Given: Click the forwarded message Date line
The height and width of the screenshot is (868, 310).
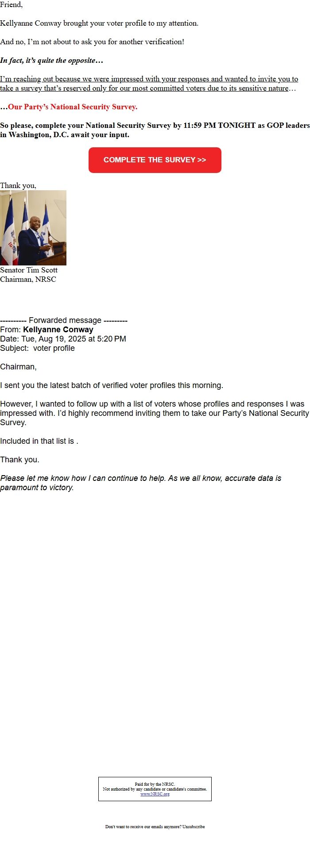Looking at the screenshot, I should pyautogui.click(x=63, y=339).
